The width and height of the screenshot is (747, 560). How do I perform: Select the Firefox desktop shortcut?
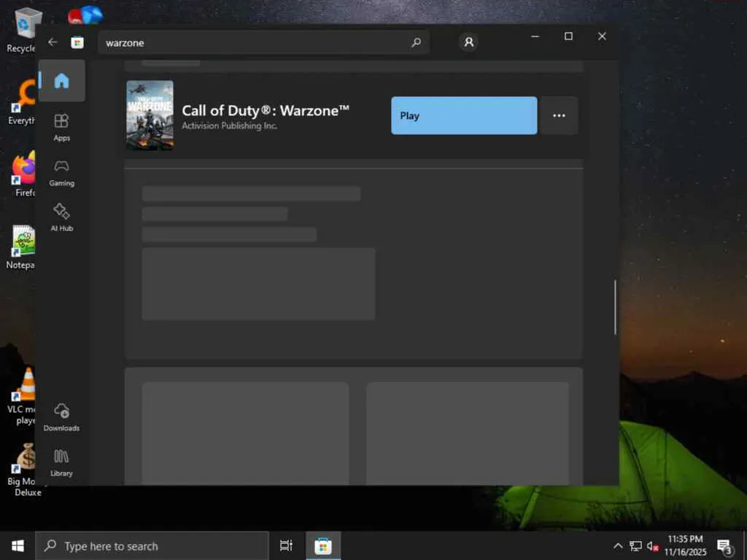22,174
